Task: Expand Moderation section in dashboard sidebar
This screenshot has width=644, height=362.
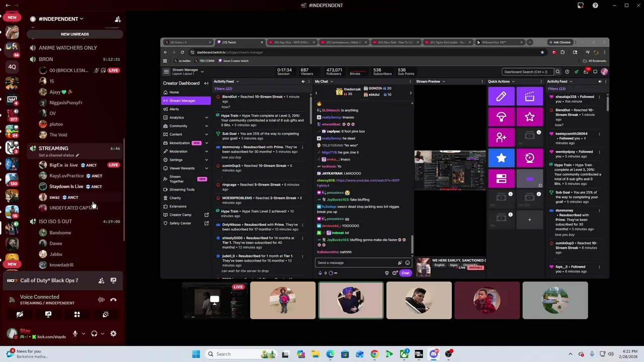Action: coord(186,151)
